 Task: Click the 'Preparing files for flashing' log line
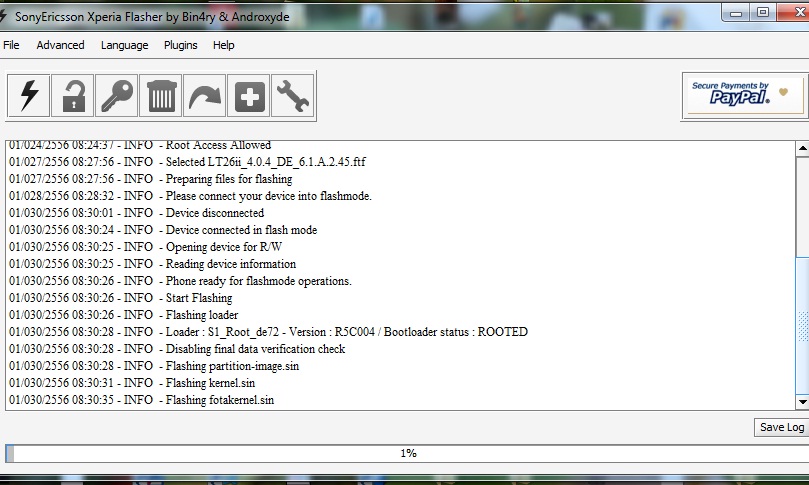[151, 179]
